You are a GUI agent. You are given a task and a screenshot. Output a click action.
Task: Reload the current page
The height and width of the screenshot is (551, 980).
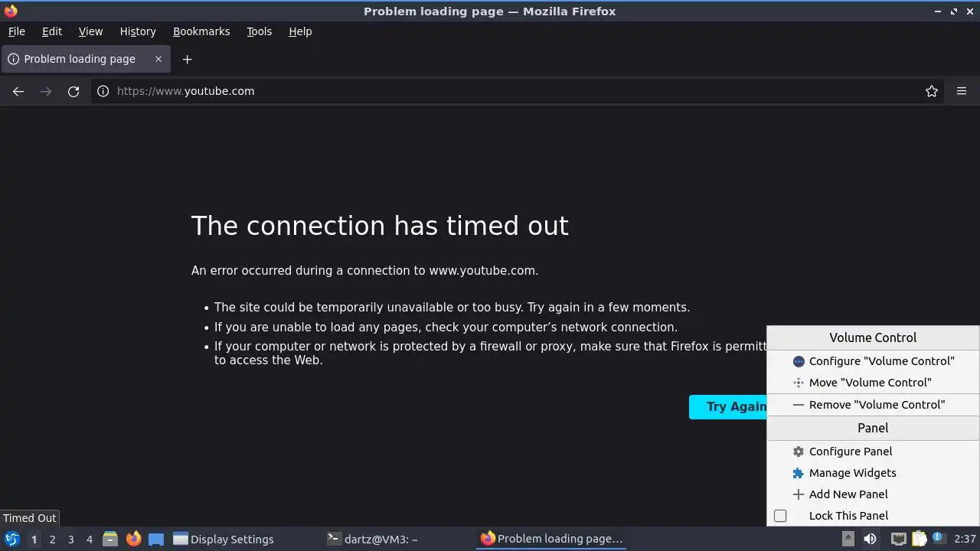pos(73,91)
